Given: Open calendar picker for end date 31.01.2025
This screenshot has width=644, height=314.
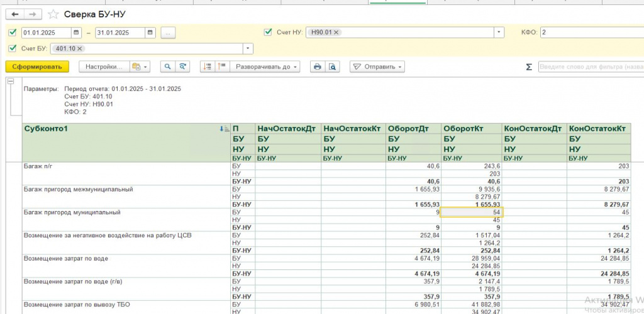Looking at the screenshot, I should pyautogui.click(x=150, y=33).
